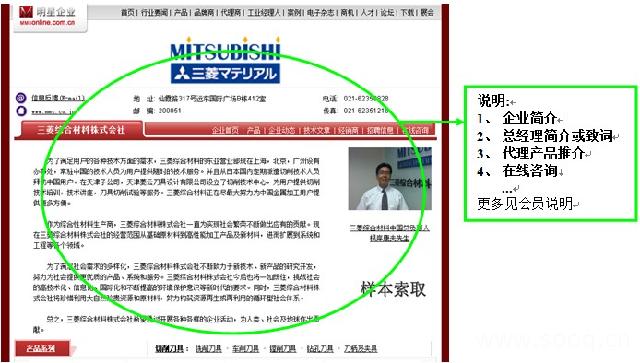Select the 技术文章 tab in red bar
640x363 pixels.
click(316, 130)
